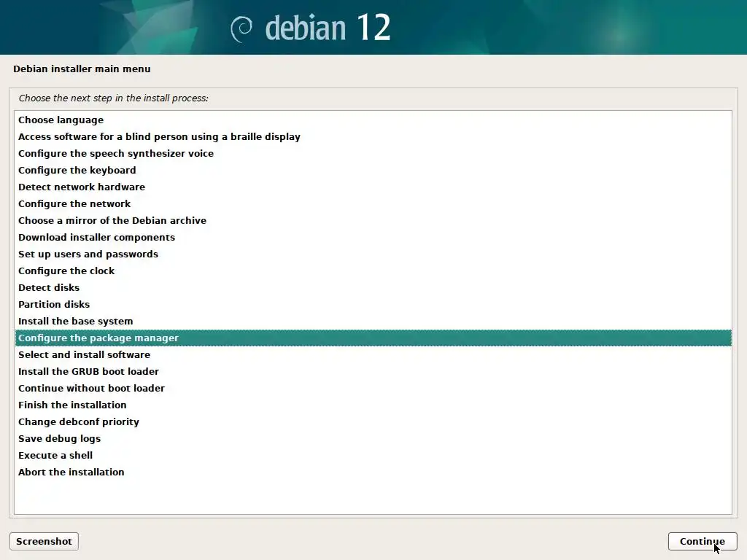Pick "Download installer components" step
The image size is (747, 560).
[x=373, y=237]
